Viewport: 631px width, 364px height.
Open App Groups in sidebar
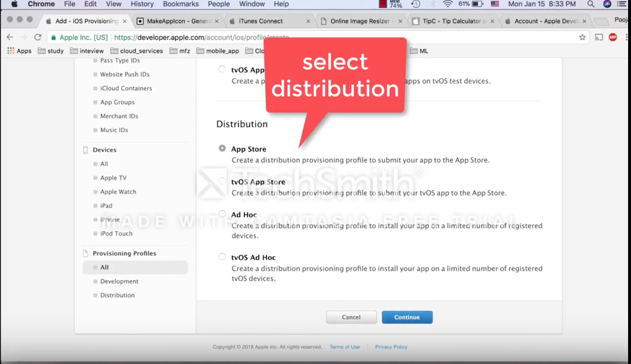117,102
